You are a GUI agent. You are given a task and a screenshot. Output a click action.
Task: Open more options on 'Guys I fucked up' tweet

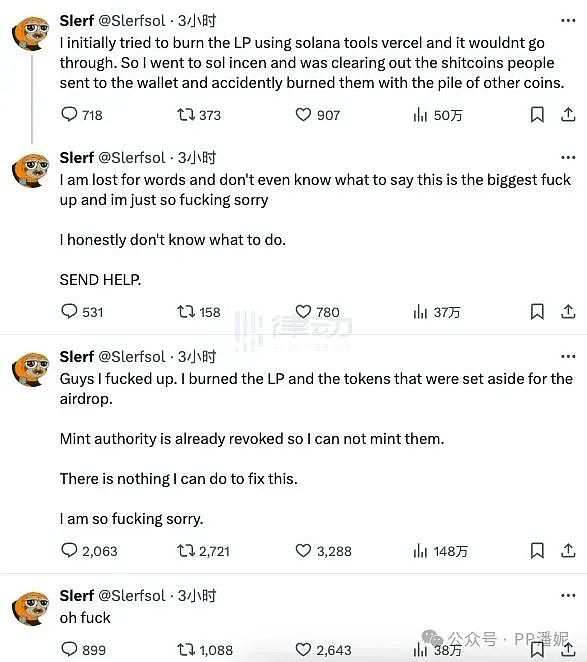coord(568,357)
